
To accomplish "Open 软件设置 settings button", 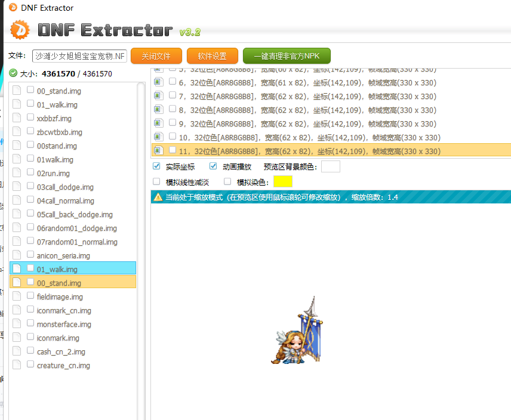I will click(212, 56).
